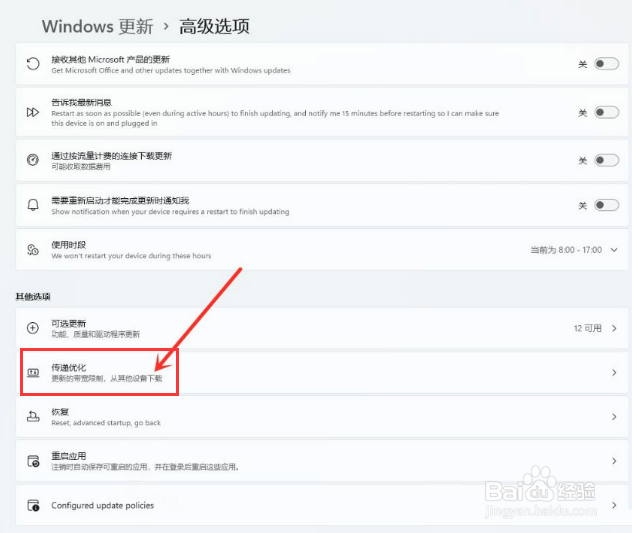The width and height of the screenshot is (632, 533).
Task: Open the 传递优化 option title
Action: click(x=69, y=367)
